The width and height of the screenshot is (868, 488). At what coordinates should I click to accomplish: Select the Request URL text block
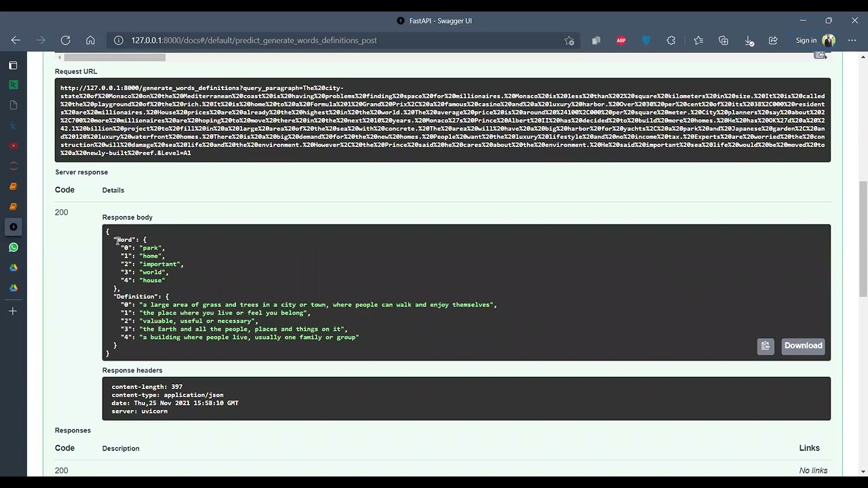coord(443,120)
